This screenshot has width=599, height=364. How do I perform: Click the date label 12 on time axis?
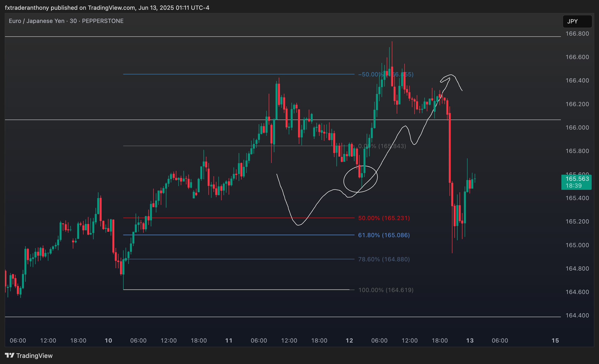[349, 341]
